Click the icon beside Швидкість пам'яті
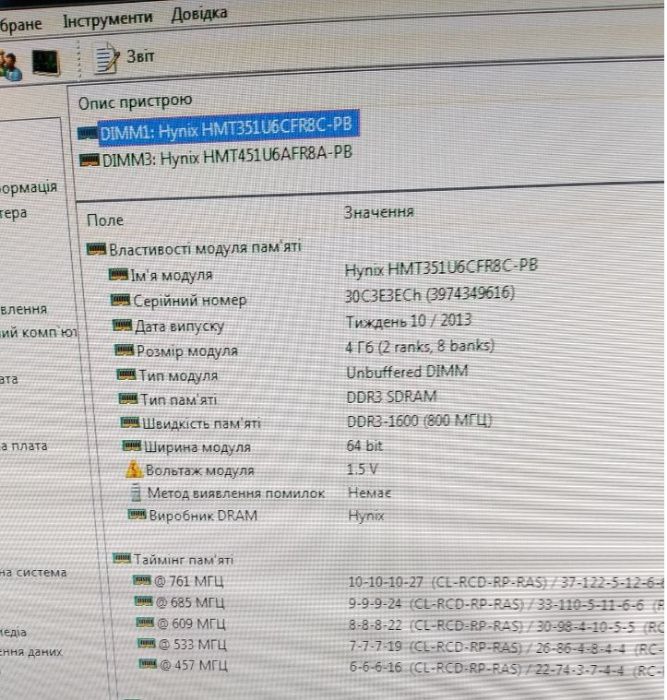The height and width of the screenshot is (700, 667). click(x=130, y=422)
